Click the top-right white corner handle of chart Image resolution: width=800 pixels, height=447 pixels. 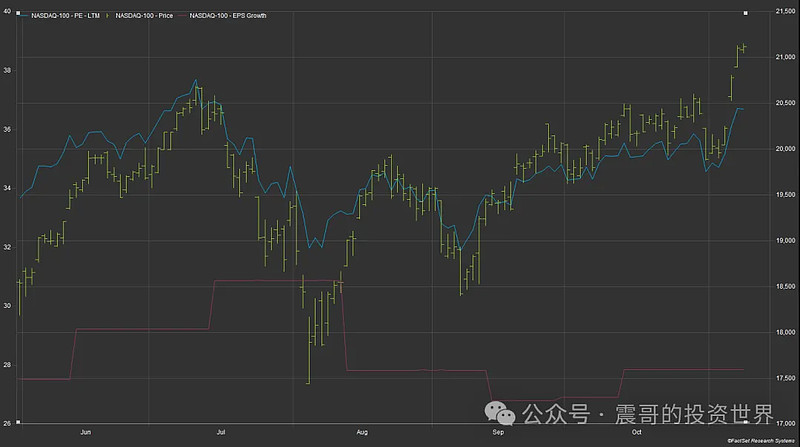[x=745, y=13]
